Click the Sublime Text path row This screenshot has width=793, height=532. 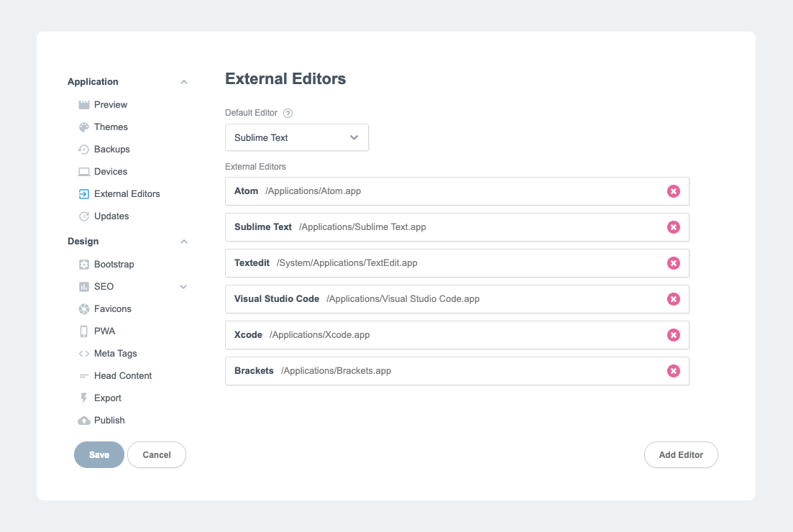click(x=457, y=227)
